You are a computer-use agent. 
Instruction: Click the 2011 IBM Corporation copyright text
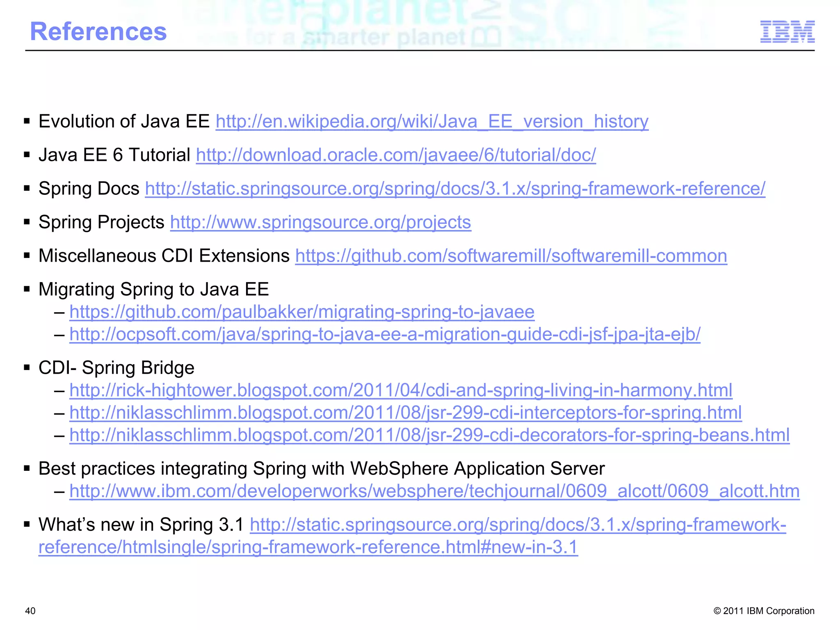[x=764, y=611]
